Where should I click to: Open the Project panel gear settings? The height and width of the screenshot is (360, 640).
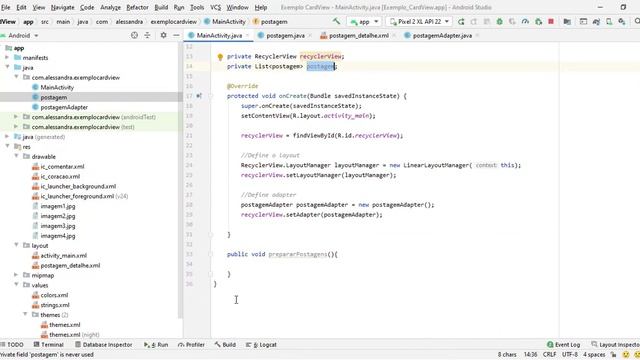point(163,36)
